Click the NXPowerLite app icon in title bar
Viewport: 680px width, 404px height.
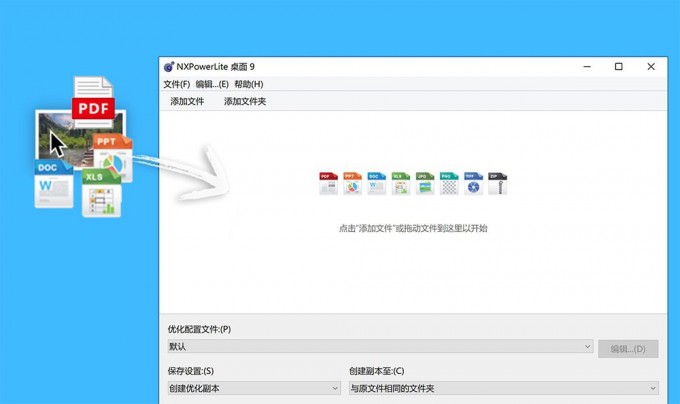click(169, 67)
